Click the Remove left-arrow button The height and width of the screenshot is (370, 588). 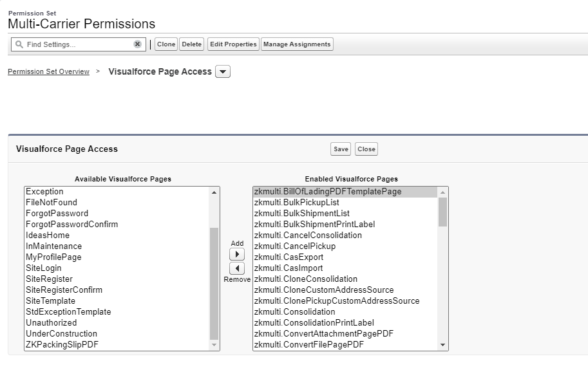[x=237, y=268]
